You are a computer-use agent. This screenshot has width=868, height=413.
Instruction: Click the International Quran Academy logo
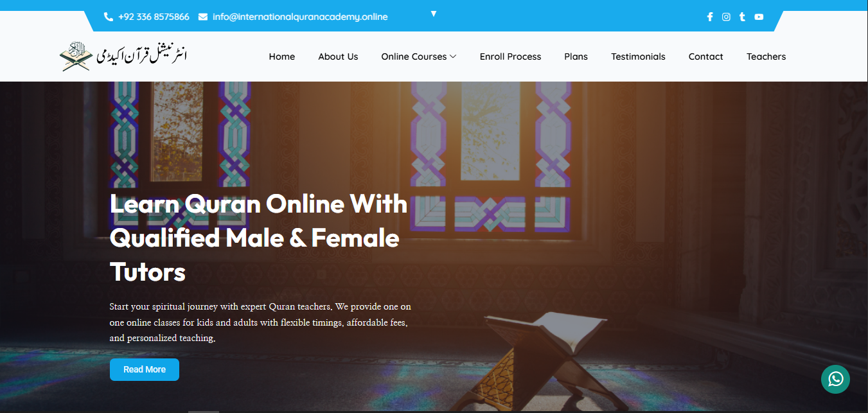(x=124, y=56)
